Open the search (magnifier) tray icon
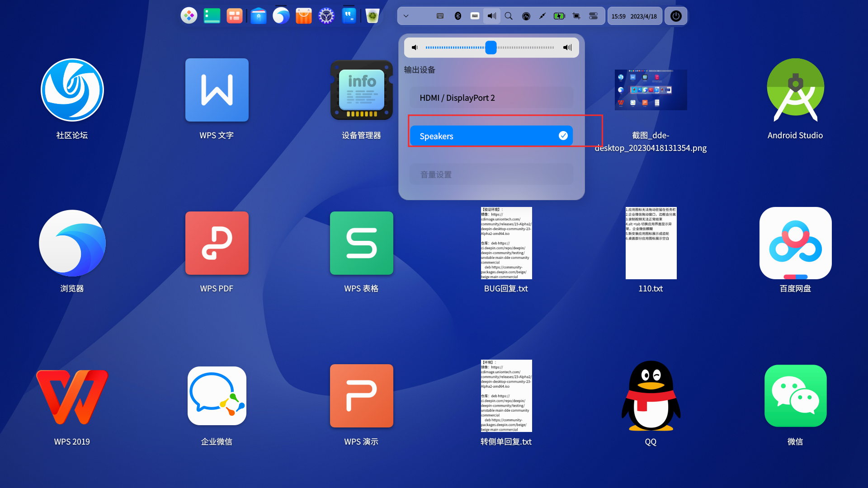Viewport: 868px width, 488px height. [509, 16]
